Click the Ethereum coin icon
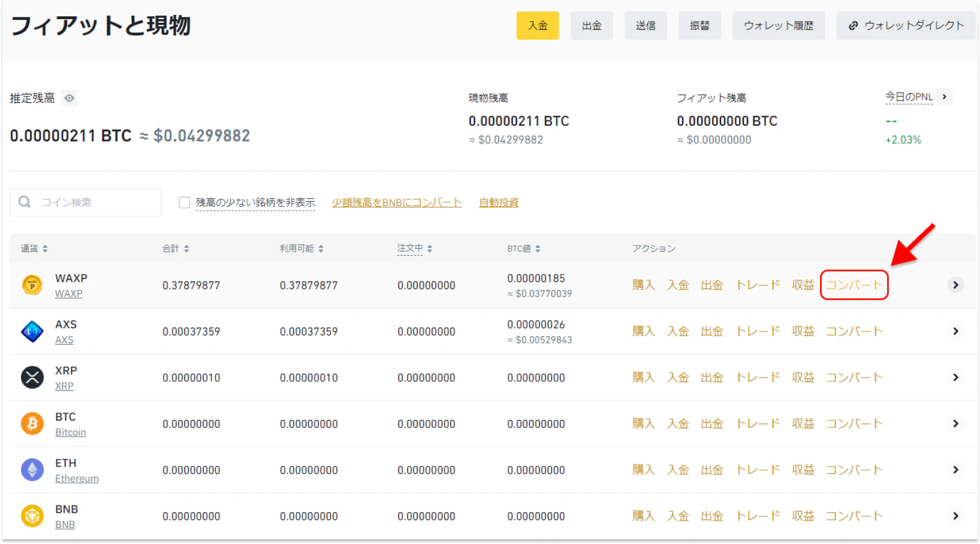 coord(32,470)
